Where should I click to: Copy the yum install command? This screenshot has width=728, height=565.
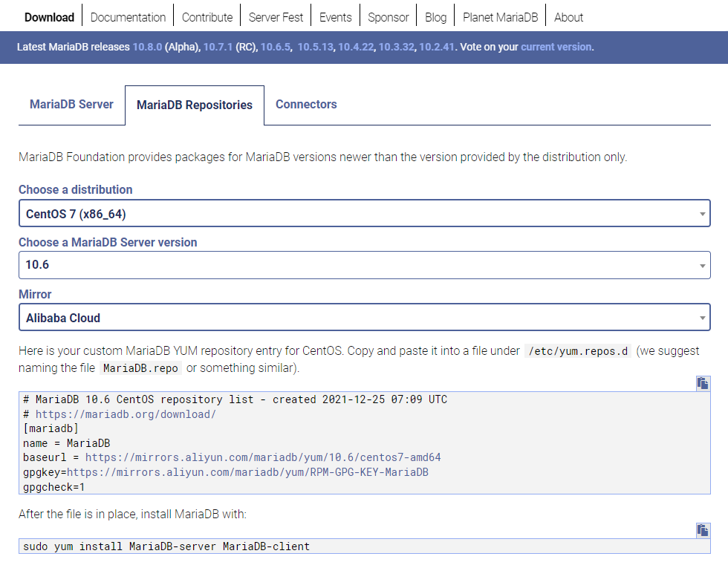coord(703,530)
